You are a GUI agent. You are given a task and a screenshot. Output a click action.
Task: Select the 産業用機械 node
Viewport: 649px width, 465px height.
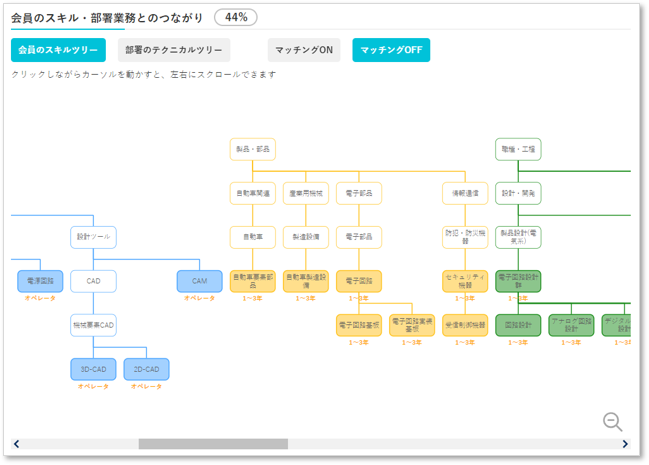click(x=306, y=193)
